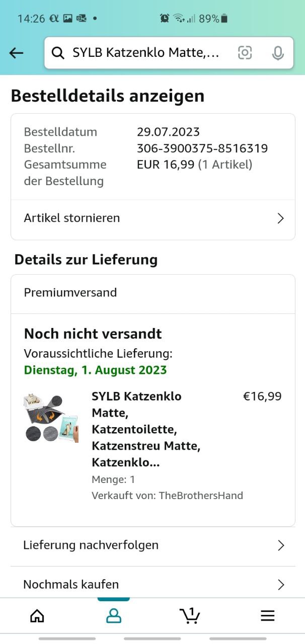The height and width of the screenshot is (644, 305).
Task: Open the shopping cart icon
Action: pos(190,615)
